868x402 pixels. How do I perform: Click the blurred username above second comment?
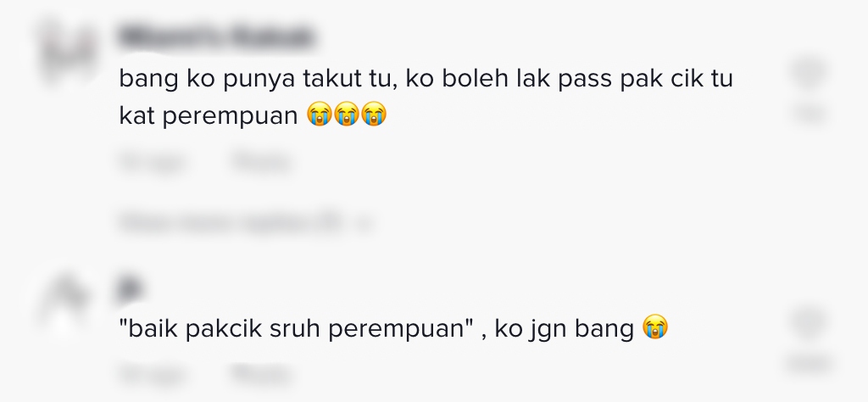(131, 288)
